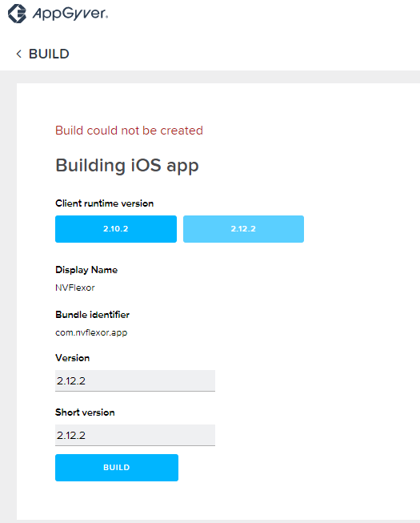This screenshot has height=523, width=420.
Task: Click the 'Build could not be created' error message
Action: tap(129, 131)
